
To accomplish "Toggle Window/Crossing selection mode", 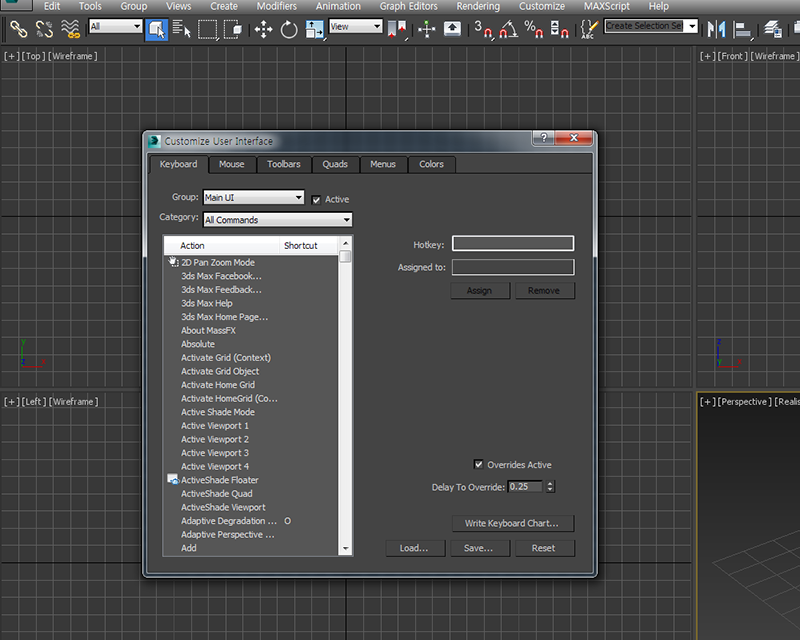I will (233, 29).
